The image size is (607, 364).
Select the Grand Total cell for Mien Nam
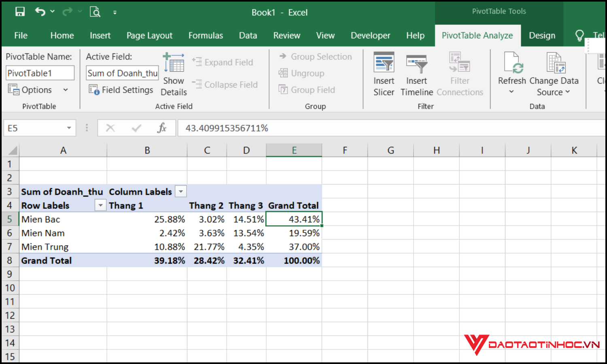pos(294,233)
